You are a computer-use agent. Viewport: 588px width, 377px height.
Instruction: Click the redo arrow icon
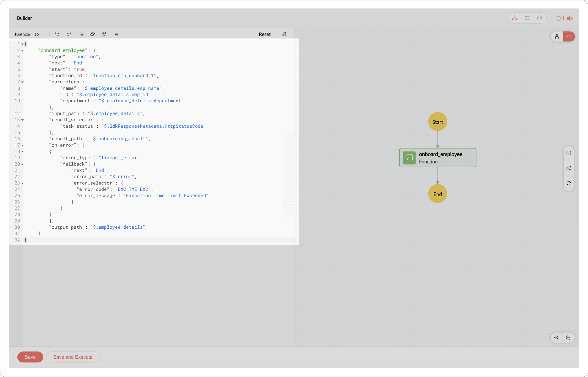point(69,34)
